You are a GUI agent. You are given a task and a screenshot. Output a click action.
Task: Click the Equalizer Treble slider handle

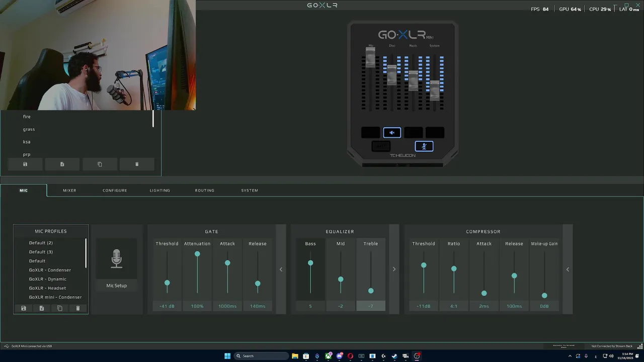(x=371, y=291)
